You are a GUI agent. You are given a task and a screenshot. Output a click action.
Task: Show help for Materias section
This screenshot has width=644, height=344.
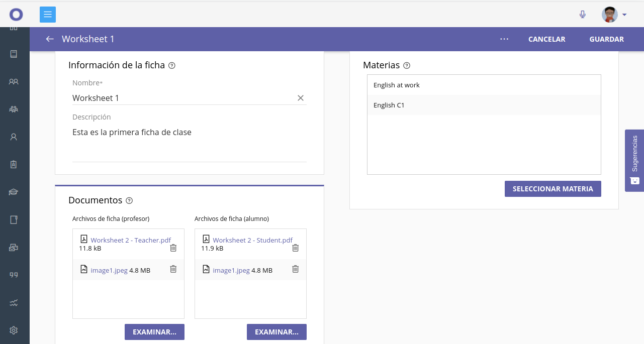(407, 66)
